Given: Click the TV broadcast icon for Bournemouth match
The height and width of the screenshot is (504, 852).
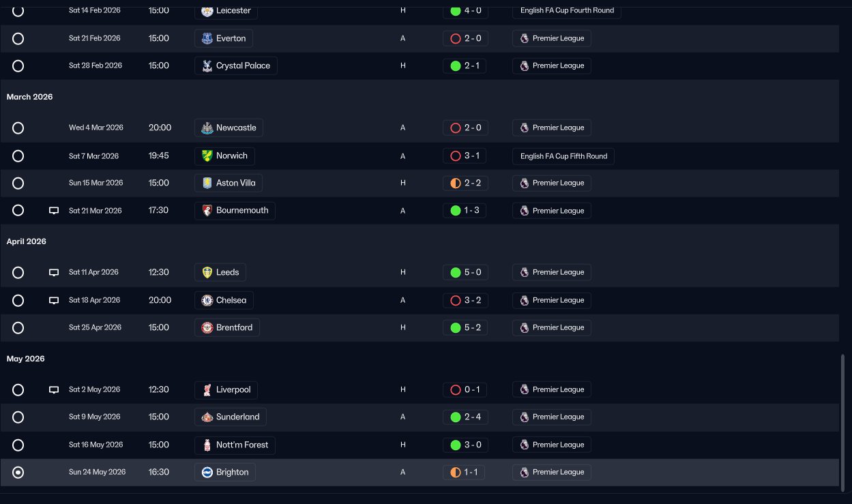Looking at the screenshot, I should pos(54,211).
